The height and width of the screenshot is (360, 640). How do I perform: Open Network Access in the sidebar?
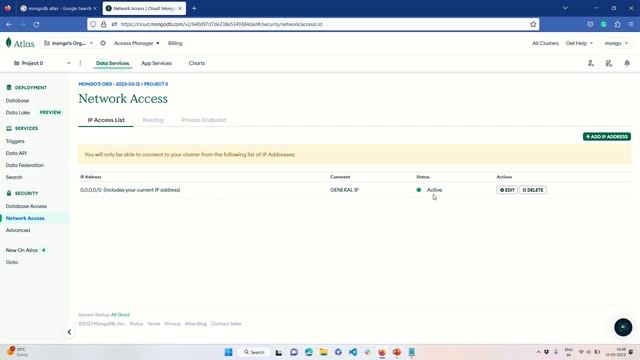coord(25,218)
